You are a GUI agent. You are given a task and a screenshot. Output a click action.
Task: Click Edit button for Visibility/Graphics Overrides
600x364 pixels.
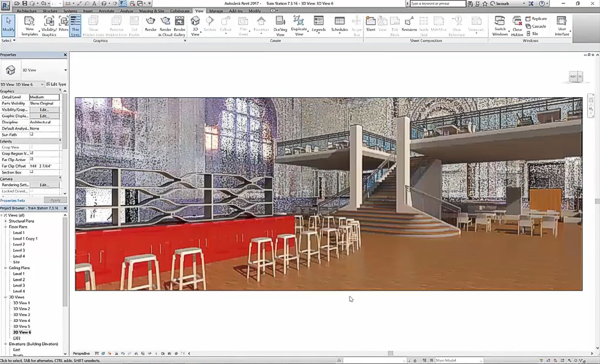click(44, 109)
